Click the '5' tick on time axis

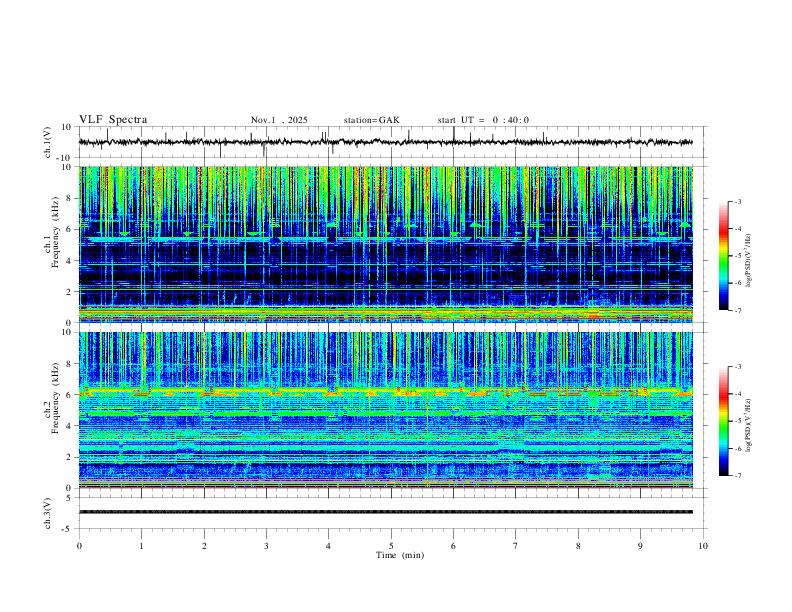391,546
